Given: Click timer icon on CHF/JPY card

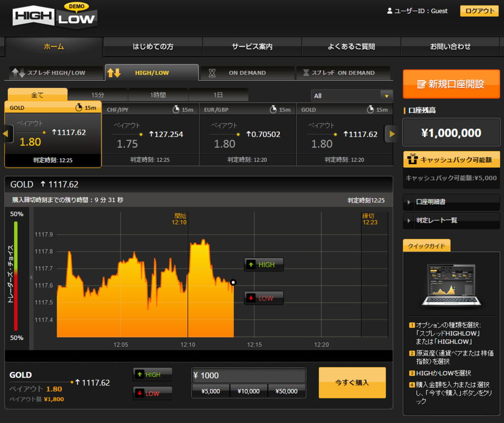Looking at the screenshot, I should 176,110.
